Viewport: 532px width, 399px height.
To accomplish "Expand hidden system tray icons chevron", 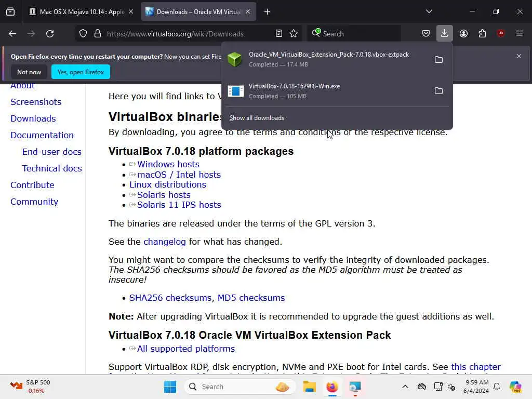I will click(x=405, y=387).
